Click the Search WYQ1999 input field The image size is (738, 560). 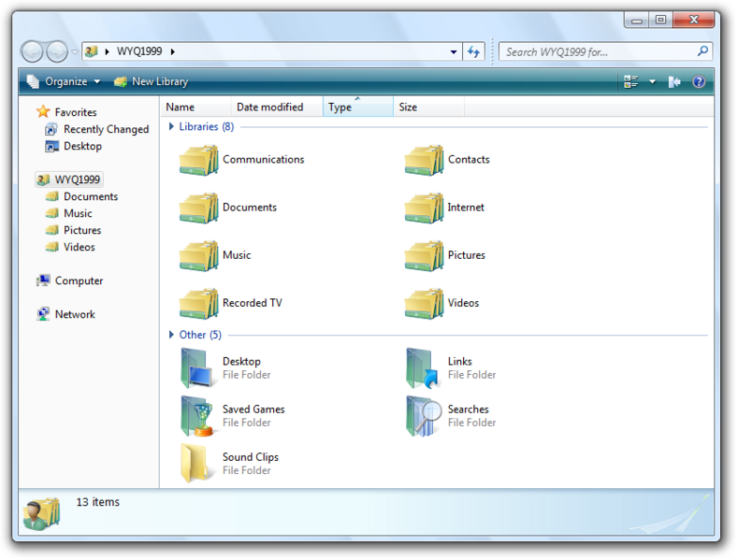[x=599, y=52]
